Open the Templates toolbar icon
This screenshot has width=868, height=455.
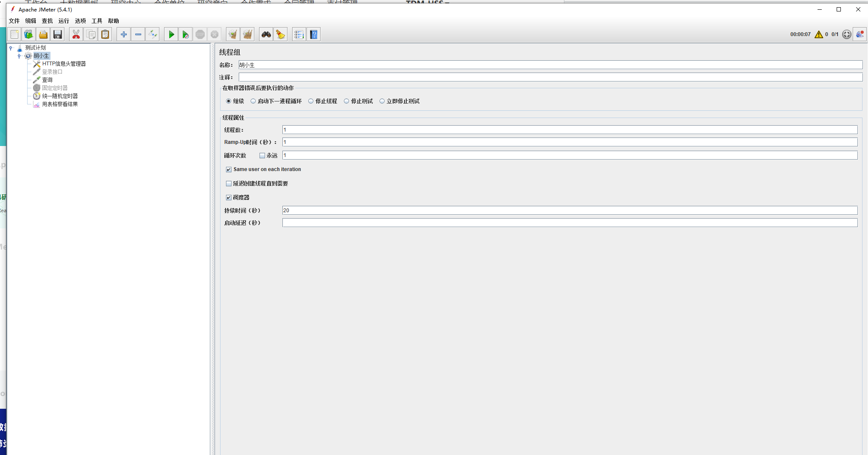[29, 34]
